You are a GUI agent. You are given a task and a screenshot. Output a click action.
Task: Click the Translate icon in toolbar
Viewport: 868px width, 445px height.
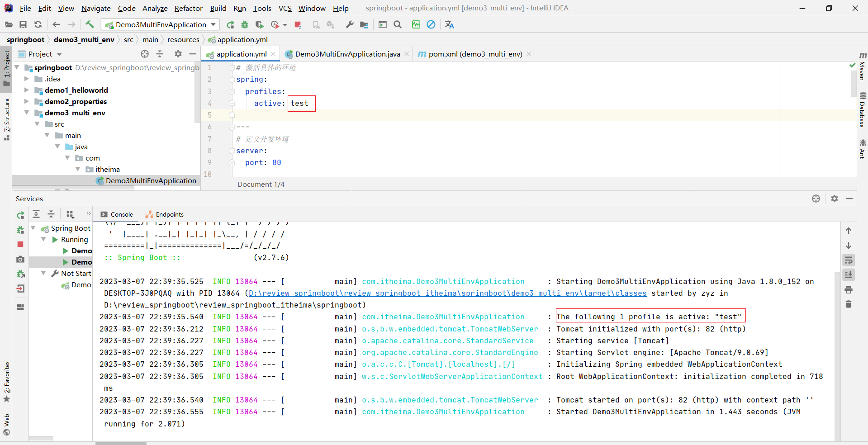point(449,24)
